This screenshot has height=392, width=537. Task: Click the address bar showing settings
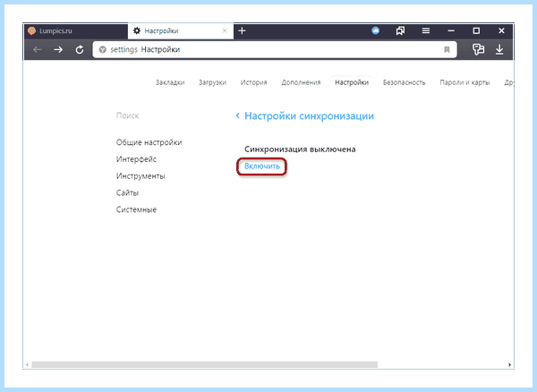tap(275, 49)
